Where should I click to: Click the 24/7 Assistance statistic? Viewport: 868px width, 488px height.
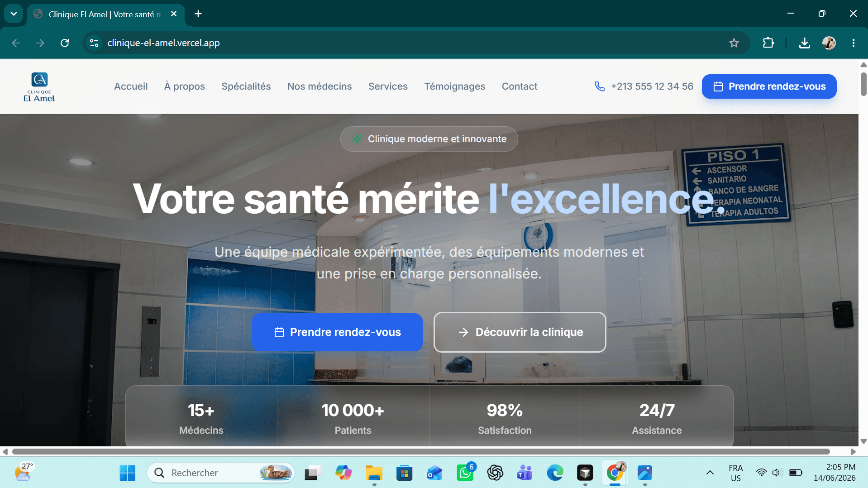coord(657,419)
